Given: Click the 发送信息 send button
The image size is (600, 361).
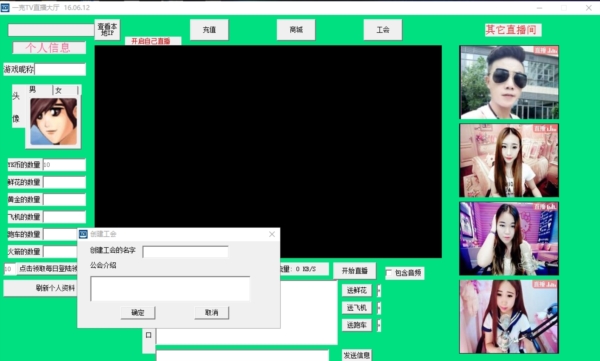Looking at the screenshot, I should 356,355.
